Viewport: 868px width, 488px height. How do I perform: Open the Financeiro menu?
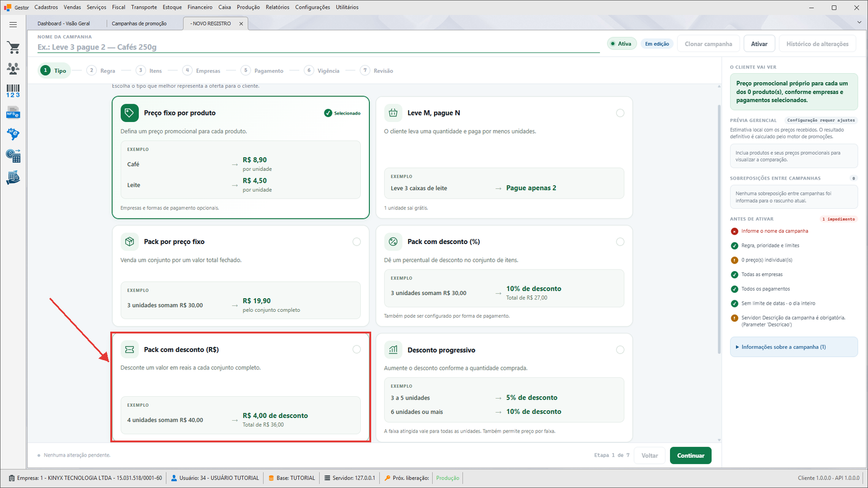click(200, 7)
